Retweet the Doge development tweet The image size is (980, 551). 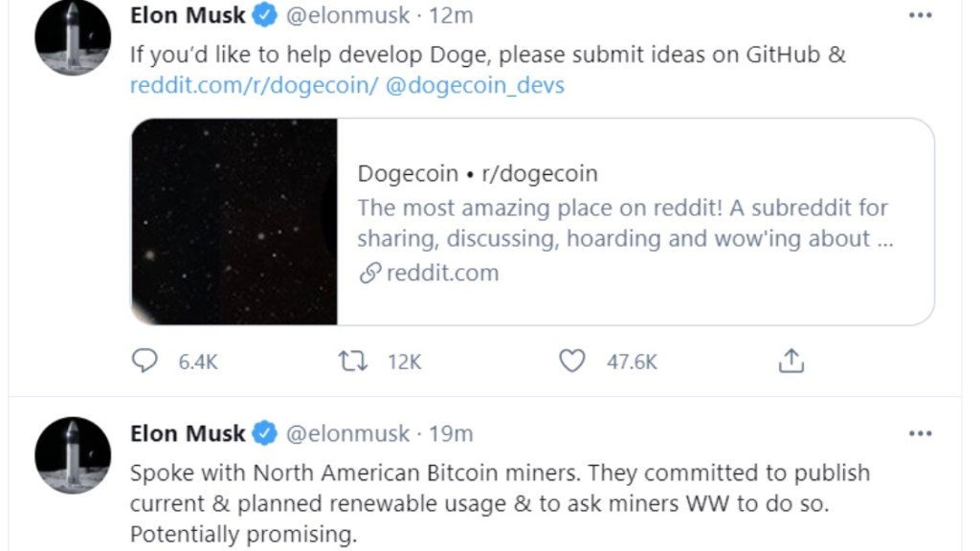[x=350, y=361]
